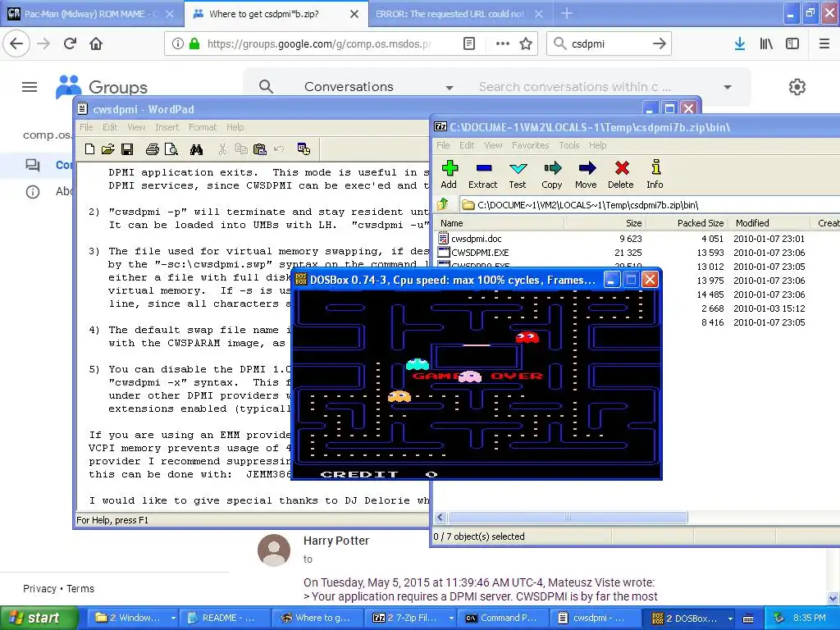Open WordPad Insert menu

point(167,127)
